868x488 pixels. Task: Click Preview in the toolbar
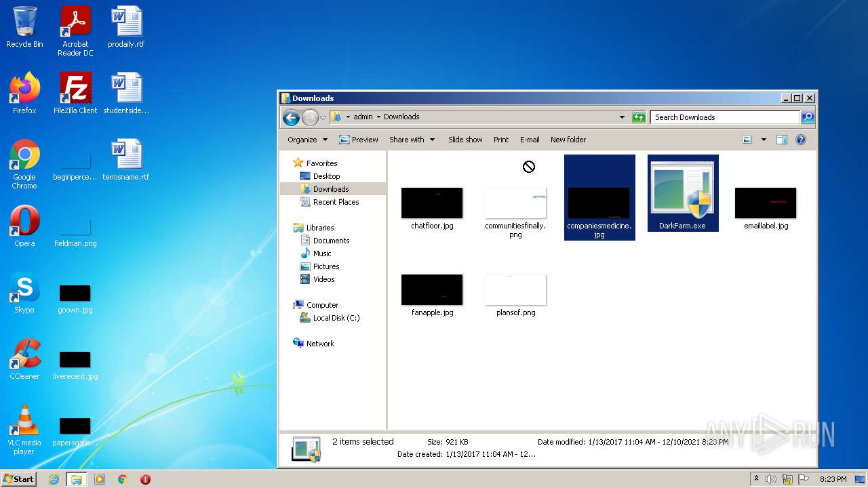pyautogui.click(x=359, y=140)
